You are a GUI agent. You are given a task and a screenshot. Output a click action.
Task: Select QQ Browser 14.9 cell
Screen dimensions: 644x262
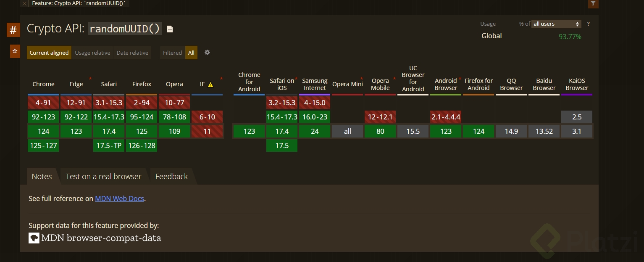click(x=511, y=131)
